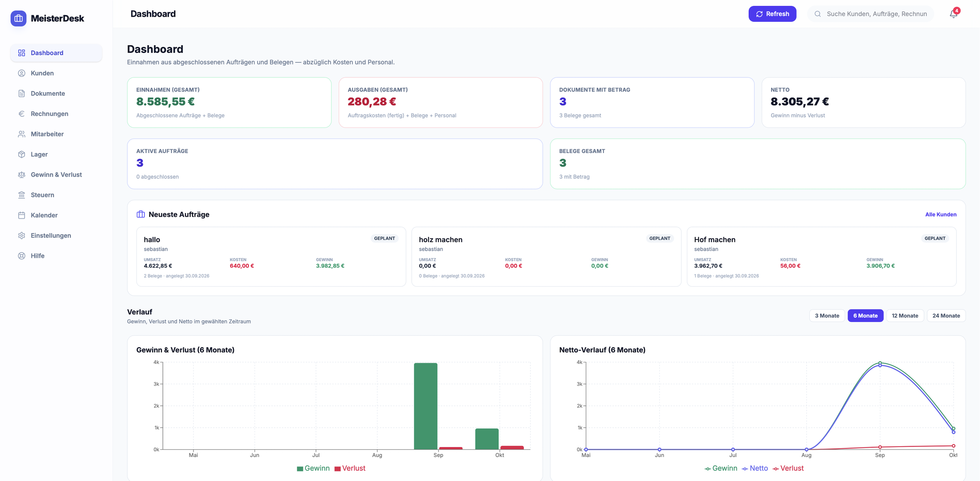Click the Einstellungen gear icon
Image resolution: width=980 pixels, height=481 pixels.
point(21,236)
